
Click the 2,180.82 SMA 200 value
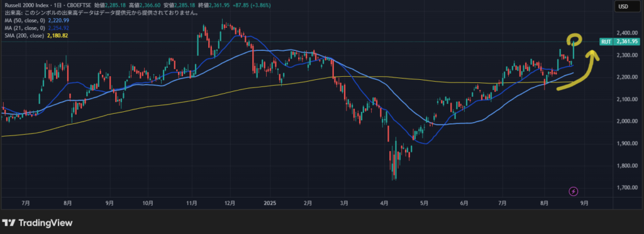click(x=57, y=36)
